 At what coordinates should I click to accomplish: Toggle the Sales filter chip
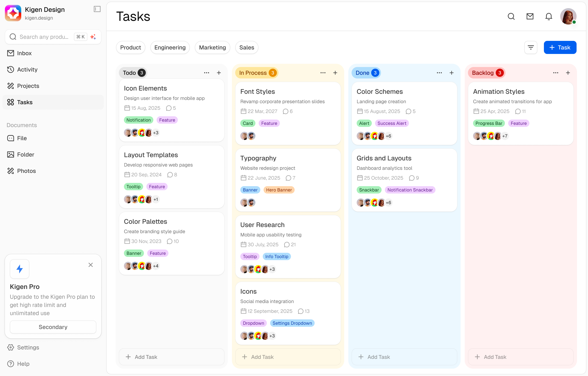click(246, 47)
